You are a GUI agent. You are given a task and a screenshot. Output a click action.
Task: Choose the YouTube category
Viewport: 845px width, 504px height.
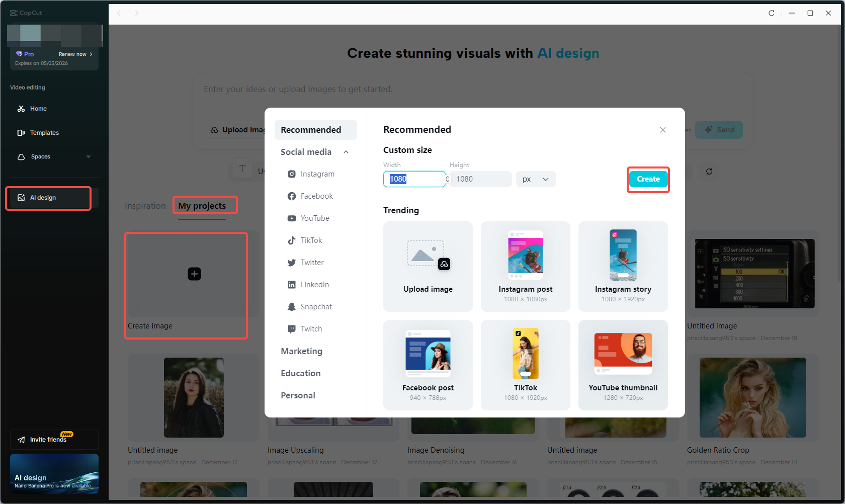[x=315, y=218]
